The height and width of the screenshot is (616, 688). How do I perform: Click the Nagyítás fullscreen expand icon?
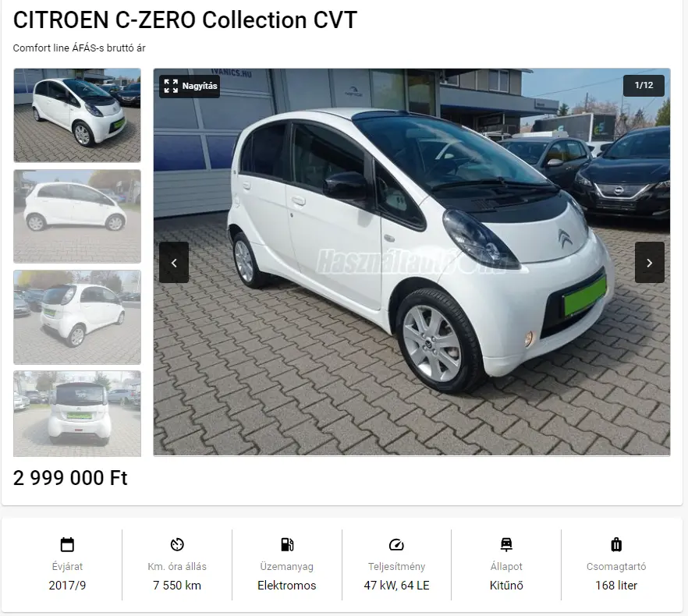pyautogui.click(x=171, y=86)
